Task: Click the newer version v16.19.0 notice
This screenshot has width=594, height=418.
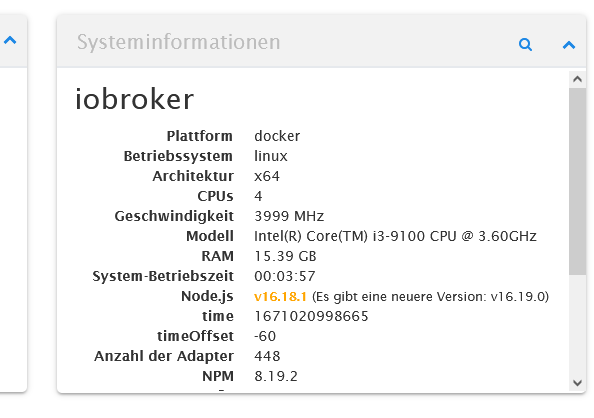Action: coord(430,296)
